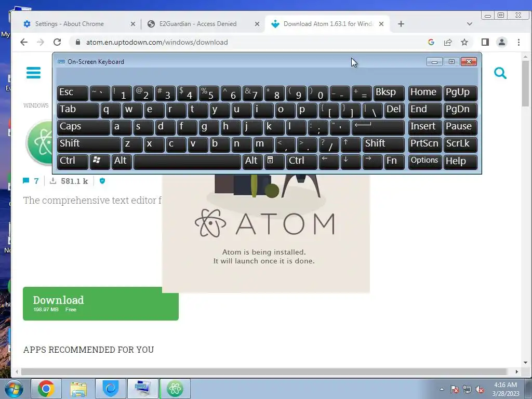532x399 pixels.
Task: Click the Chrome forward arrow
Action: pyautogui.click(x=41, y=42)
